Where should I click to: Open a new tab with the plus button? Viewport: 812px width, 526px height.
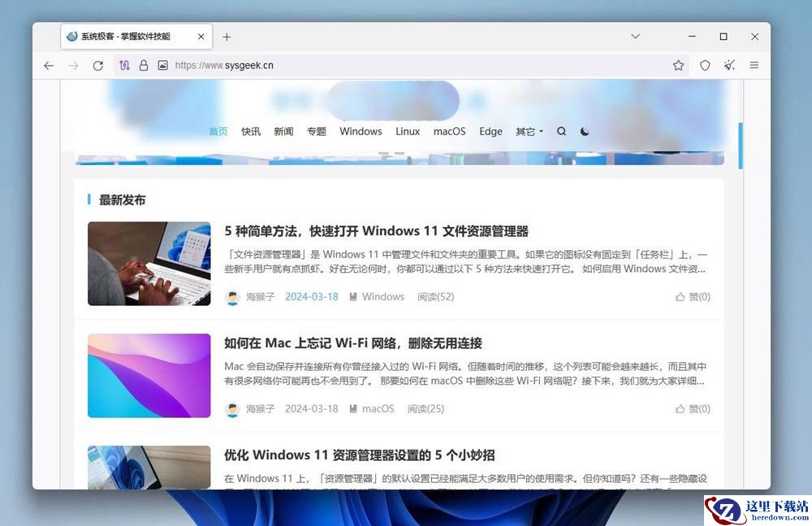pyautogui.click(x=227, y=37)
